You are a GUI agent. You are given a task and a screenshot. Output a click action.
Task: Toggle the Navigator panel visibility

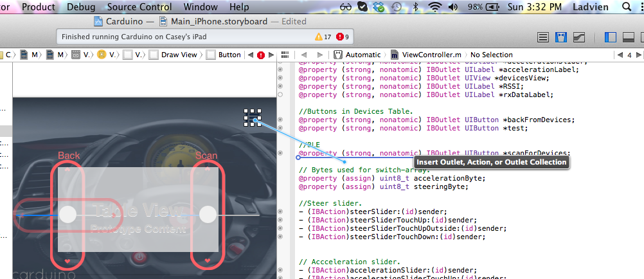(x=610, y=37)
